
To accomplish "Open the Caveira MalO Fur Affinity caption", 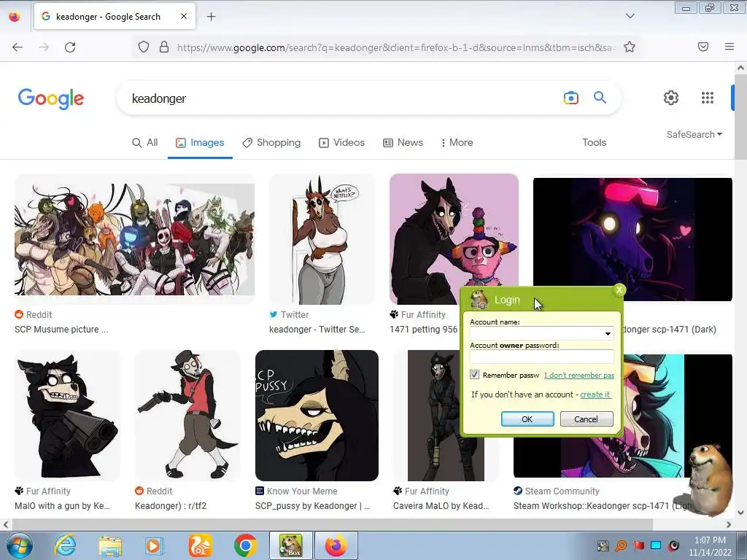I will tap(441, 506).
